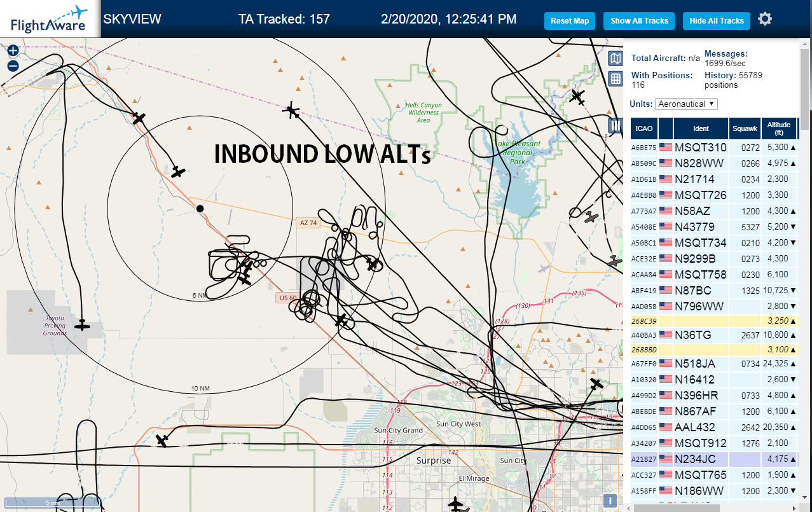Select aircraft MSQT912 in the list
812x512 pixels.
coord(714,443)
